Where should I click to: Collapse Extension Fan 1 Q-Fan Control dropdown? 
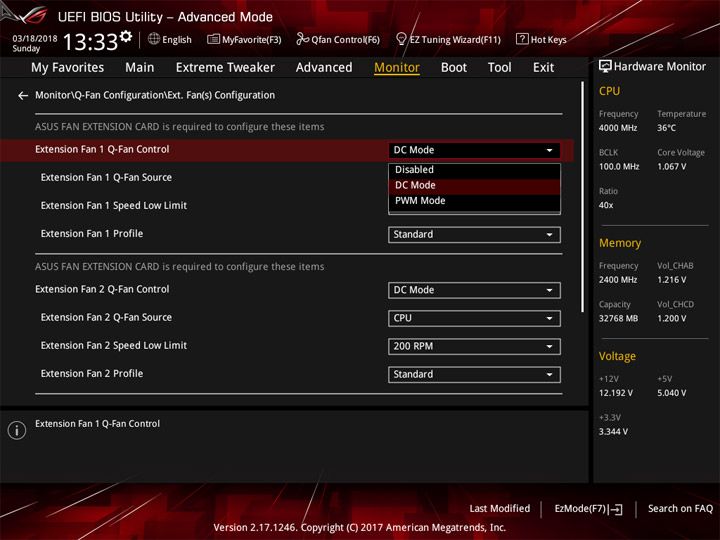pyautogui.click(x=474, y=150)
